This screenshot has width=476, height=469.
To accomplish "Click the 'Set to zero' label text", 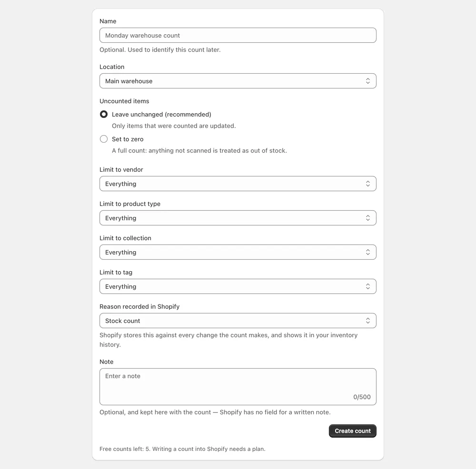I will click(x=128, y=139).
